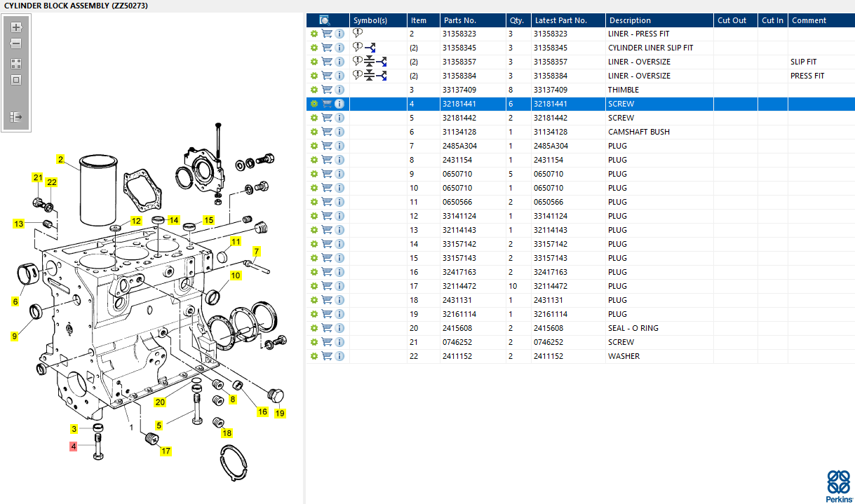855x504 pixels.
Task: Sort by Latest Part No. column header
Action: click(568, 20)
